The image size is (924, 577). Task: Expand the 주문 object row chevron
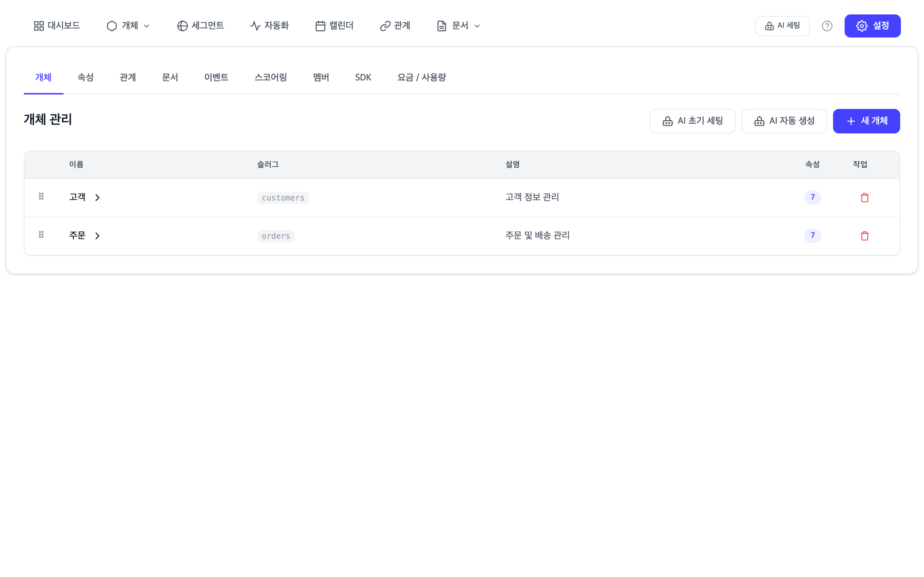point(97,235)
